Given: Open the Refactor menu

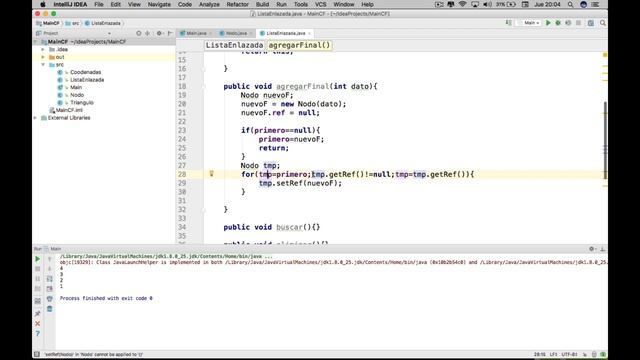Looking at the screenshot, I should 237,4.
